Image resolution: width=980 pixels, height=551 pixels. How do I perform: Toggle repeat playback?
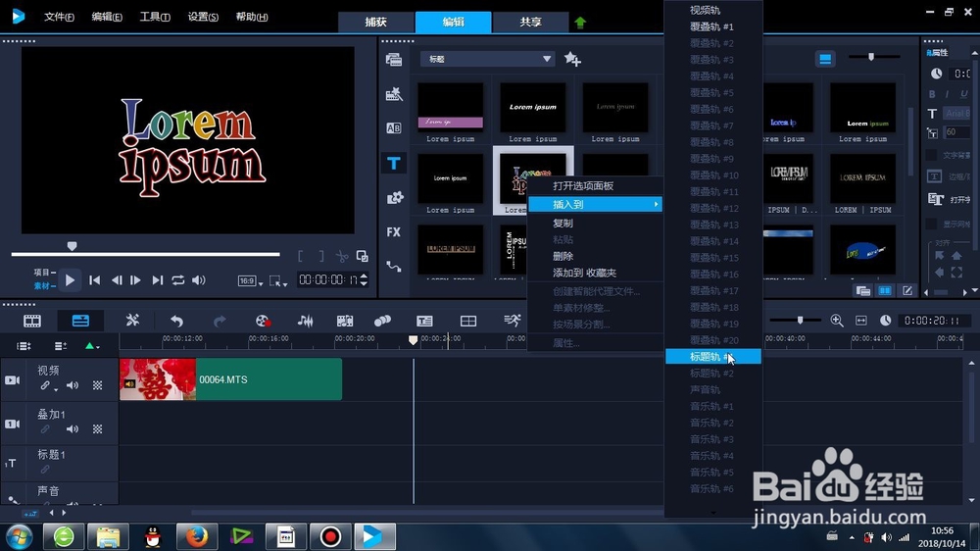[x=178, y=280]
